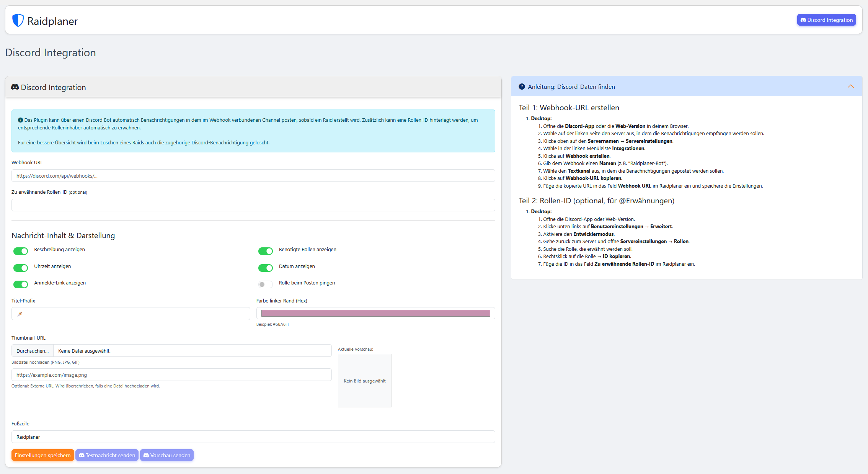Click the info icon in the blue notice

pyautogui.click(x=20, y=120)
